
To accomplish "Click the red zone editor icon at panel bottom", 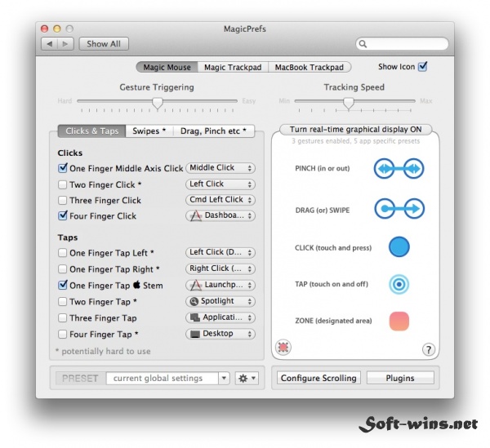I will 283,347.
